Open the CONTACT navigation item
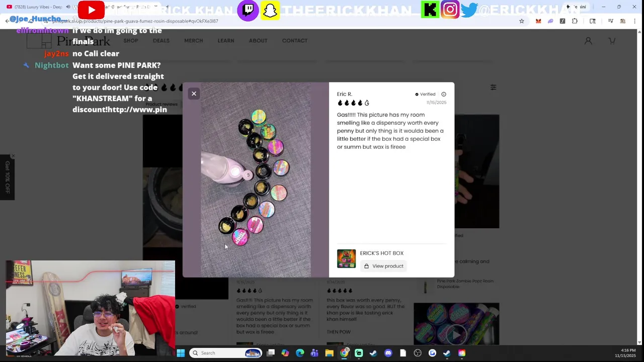Viewport: 644px width, 362px height. [295, 41]
